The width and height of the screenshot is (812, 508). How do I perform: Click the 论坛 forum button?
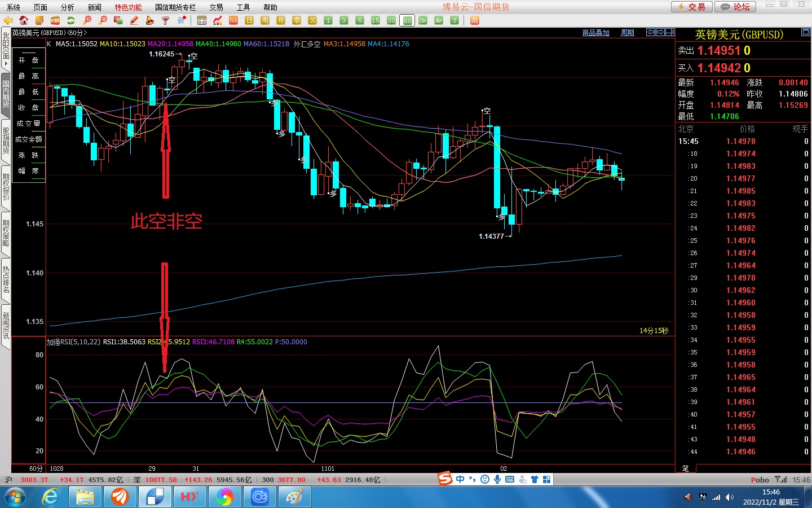[x=736, y=7]
